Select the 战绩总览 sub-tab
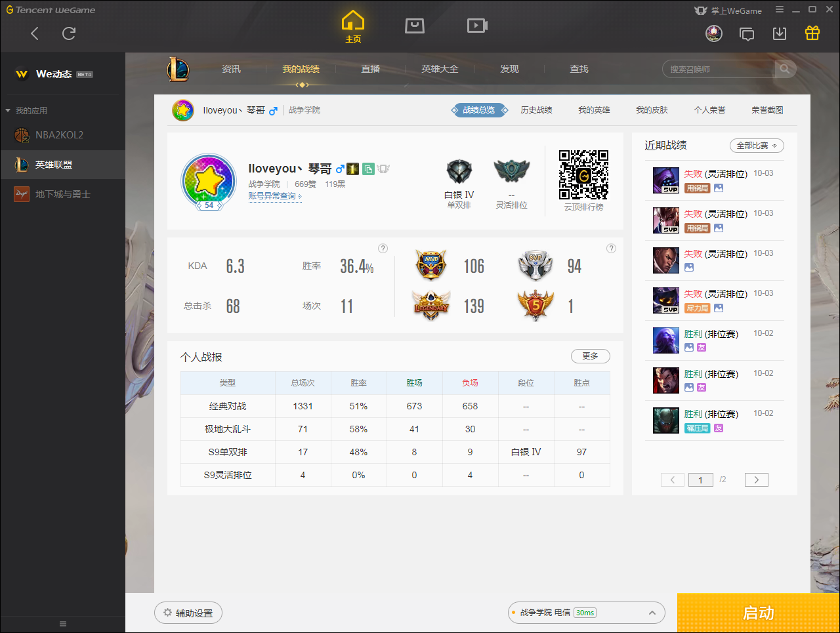 [x=479, y=110]
